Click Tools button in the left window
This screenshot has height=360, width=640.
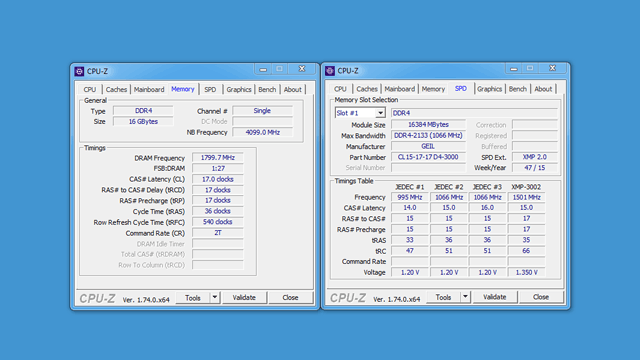click(193, 298)
